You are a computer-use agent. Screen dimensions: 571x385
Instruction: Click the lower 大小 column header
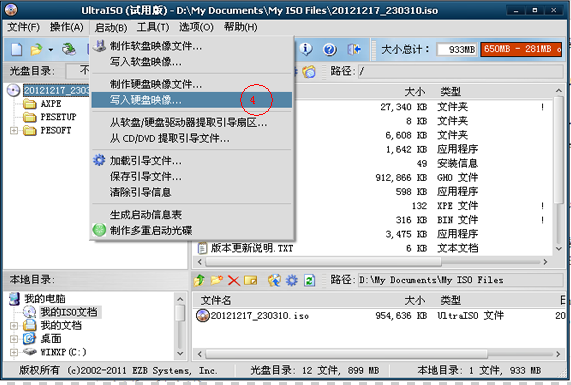(415, 300)
